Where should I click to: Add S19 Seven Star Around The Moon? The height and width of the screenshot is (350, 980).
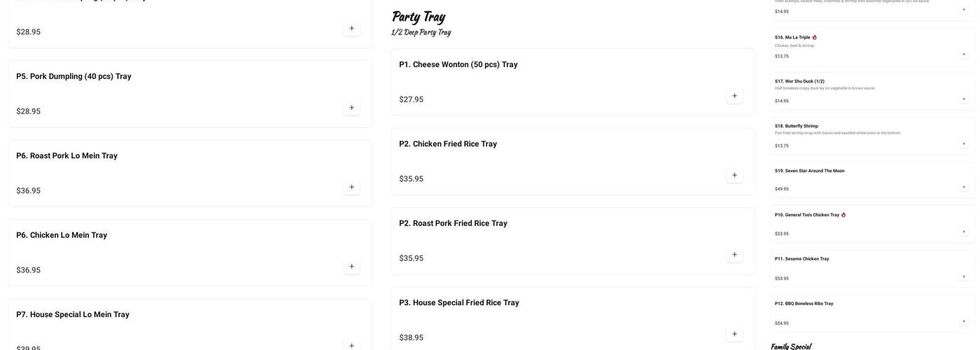pos(964,187)
